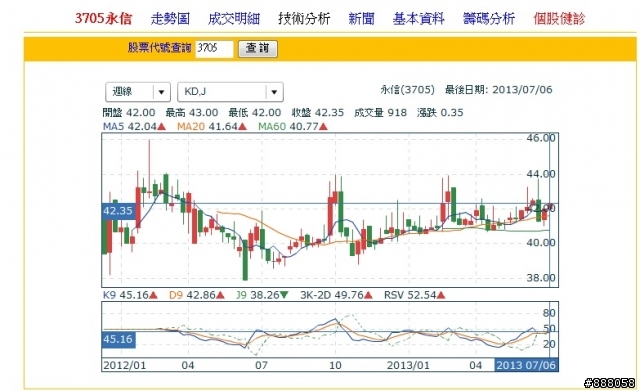Click the MA5 42.04 legend value
This screenshot has height=391, width=640.
point(134,127)
